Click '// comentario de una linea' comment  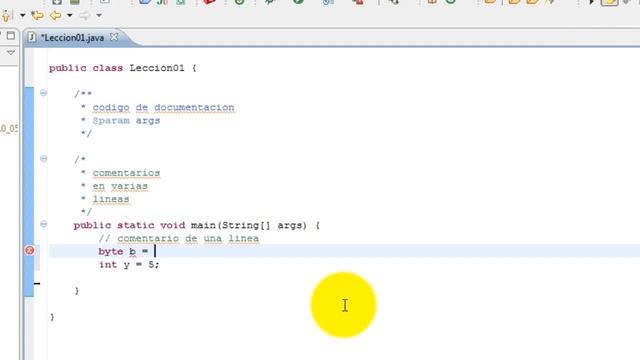click(x=179, y=238)
